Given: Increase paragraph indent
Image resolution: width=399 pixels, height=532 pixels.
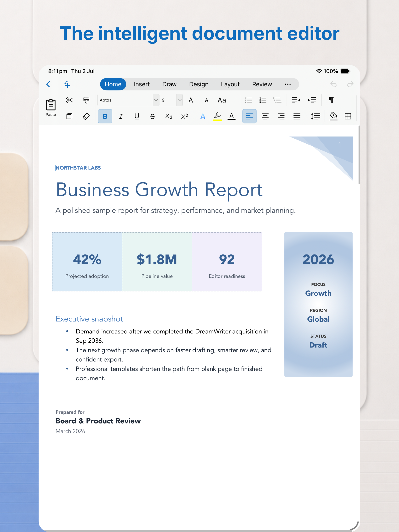Looking at the screenshot, I should pyautogui.click(x=312, y=100).
